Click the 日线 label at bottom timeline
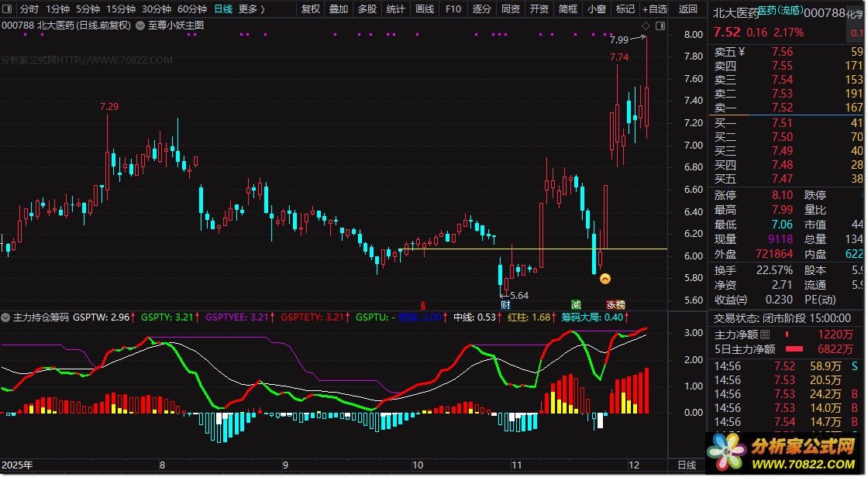This screenshot has width=868, height=477. point(687,465)
